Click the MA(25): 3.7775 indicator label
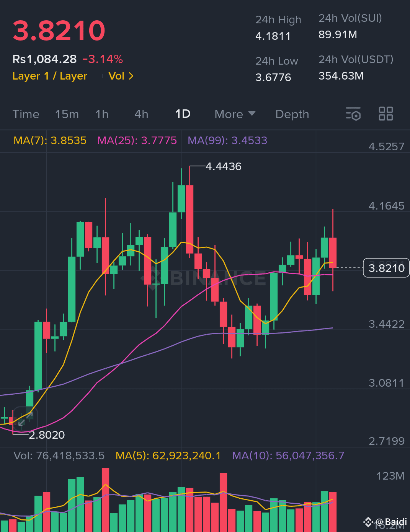The image size is (410, 532). 137,140
